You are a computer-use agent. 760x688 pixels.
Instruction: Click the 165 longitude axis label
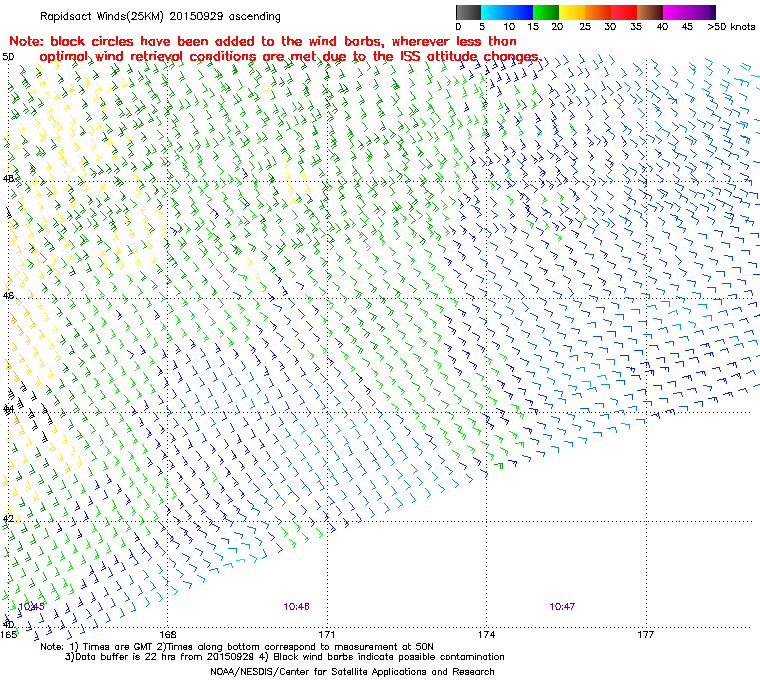click(8, 634)
